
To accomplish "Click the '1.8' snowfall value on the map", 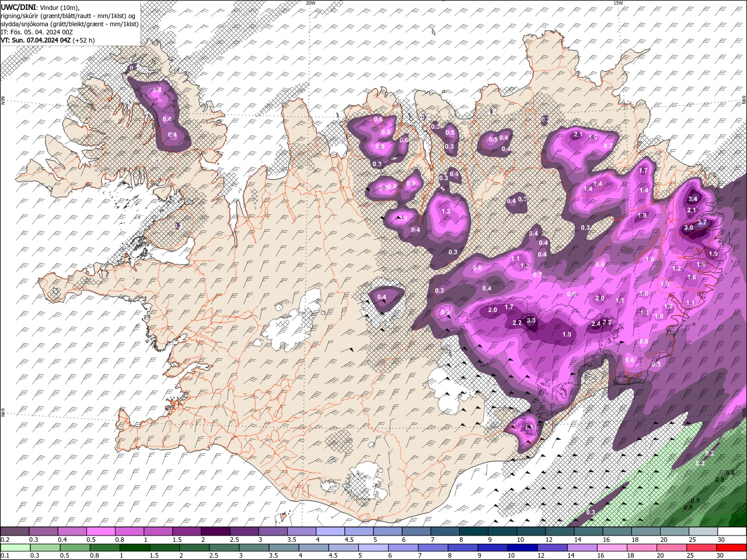I will coord(566,334).
